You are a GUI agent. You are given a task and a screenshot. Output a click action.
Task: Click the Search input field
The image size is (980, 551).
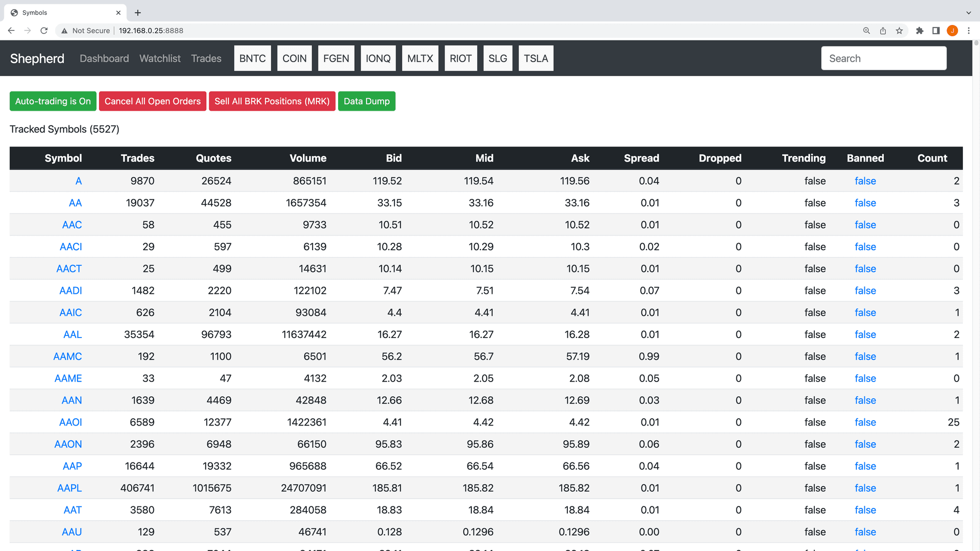click(883, 58)
